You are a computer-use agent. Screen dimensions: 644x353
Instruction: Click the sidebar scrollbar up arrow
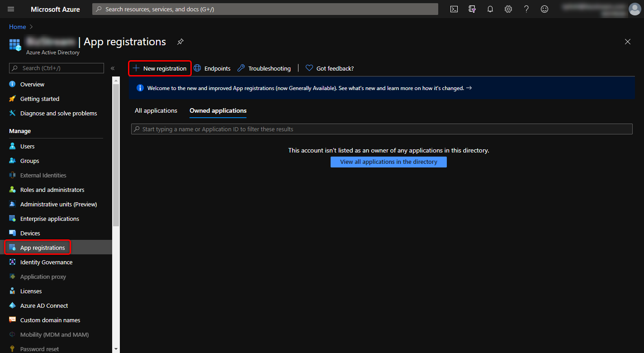(x=116, y=81)
